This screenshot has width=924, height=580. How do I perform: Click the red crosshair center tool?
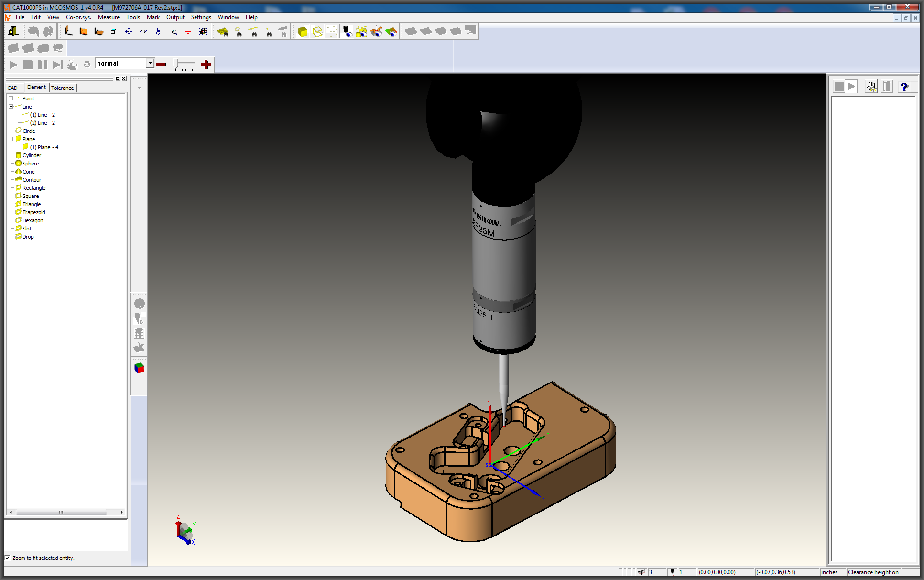[188, 32]
